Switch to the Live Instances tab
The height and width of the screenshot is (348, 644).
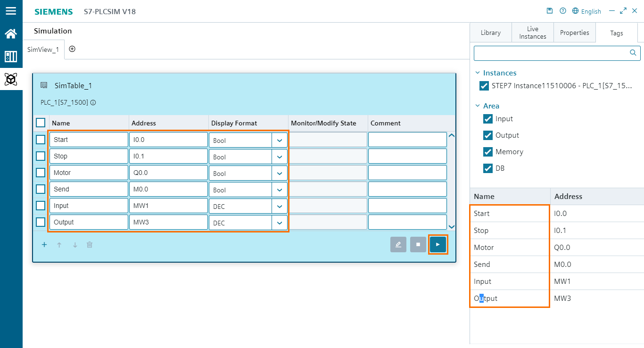click(533, 33)
